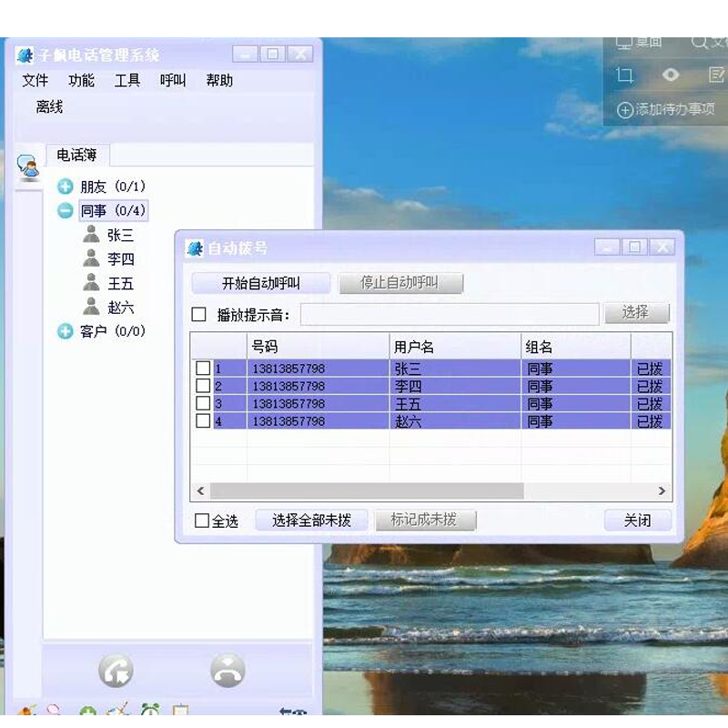Select the 电话簿 tab
The width and height of the screenshot is (728, 728).
[77, 155]
